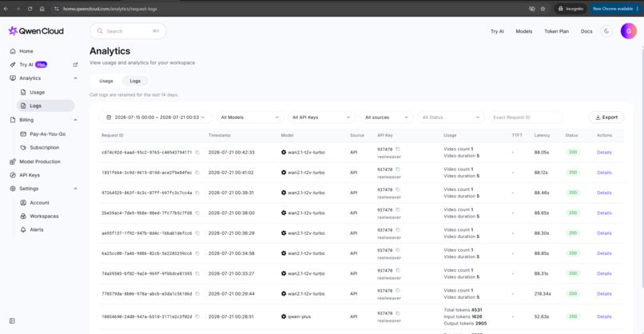Open API Keys in sidebar
The image size is (644, 334).
pos(29,175)
